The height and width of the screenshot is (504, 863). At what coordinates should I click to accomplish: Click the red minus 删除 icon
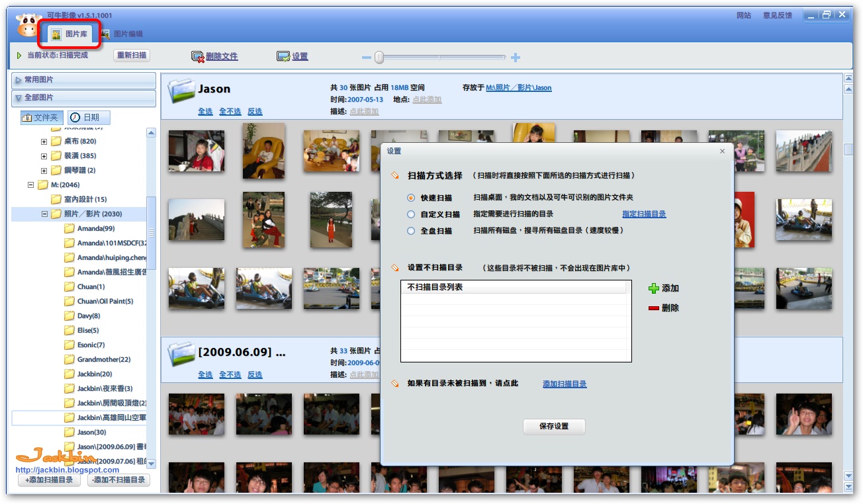coord(654,308)
